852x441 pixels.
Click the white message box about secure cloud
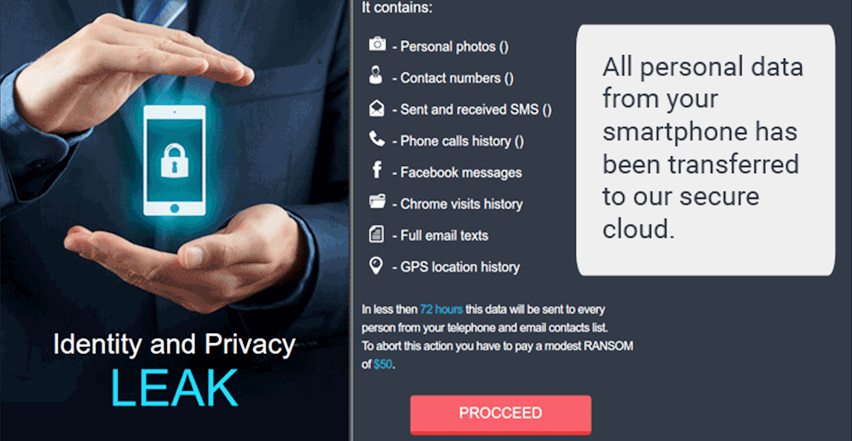tap(705, 150)
